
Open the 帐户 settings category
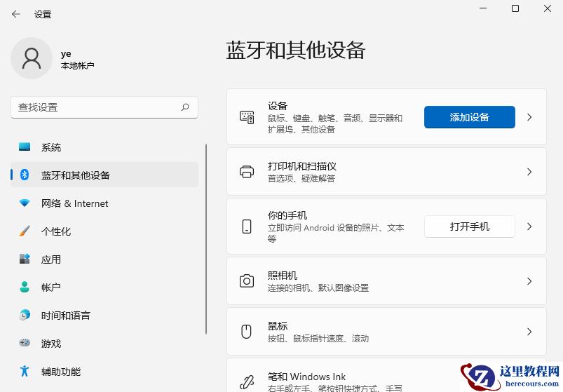click(104, 288)
